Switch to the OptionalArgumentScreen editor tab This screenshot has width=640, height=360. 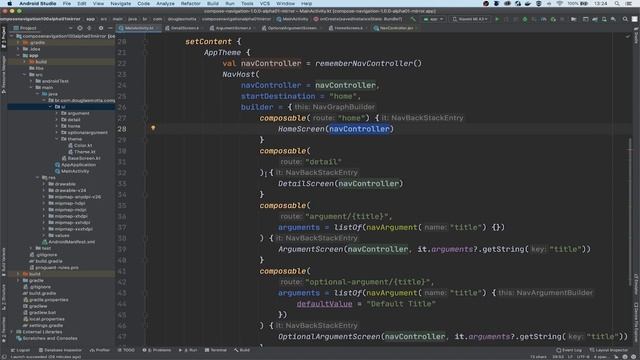click(x=291, y=28)
